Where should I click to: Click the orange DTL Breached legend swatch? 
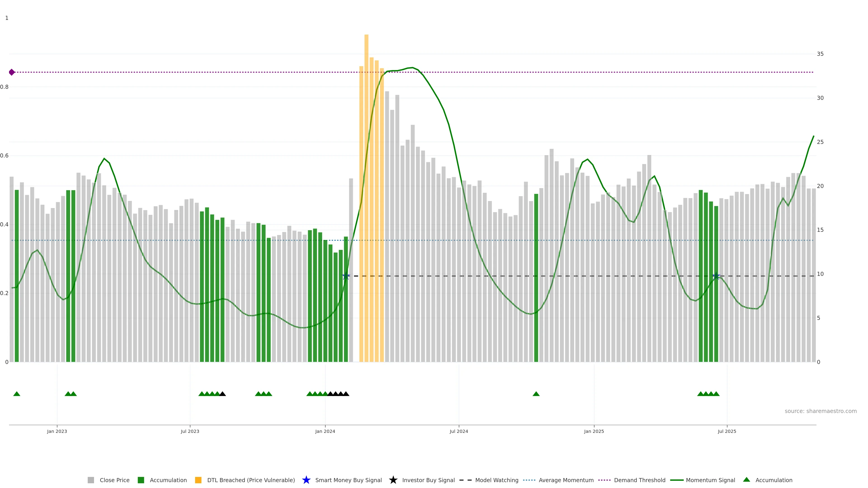click(x=198, y=480)
